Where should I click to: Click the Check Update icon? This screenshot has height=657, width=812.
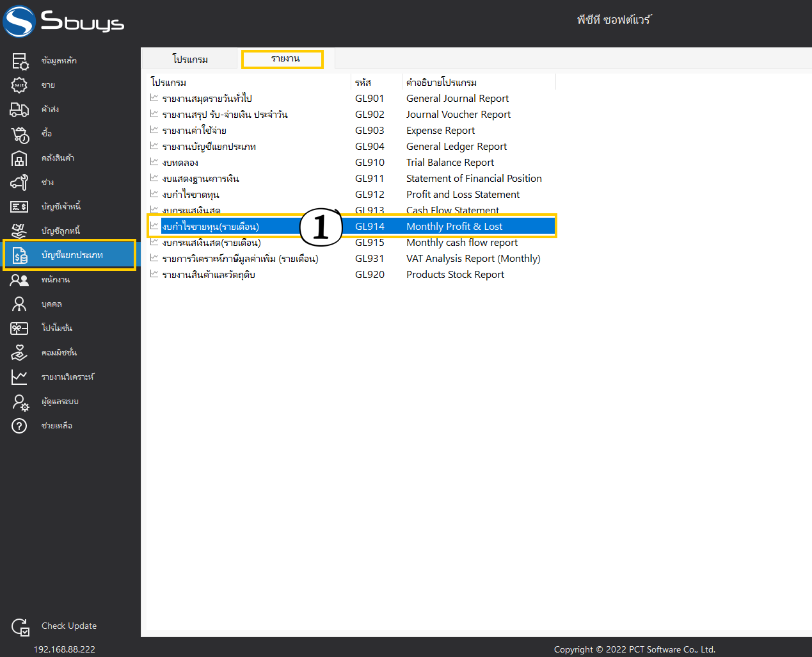click(x=20, y=627)
